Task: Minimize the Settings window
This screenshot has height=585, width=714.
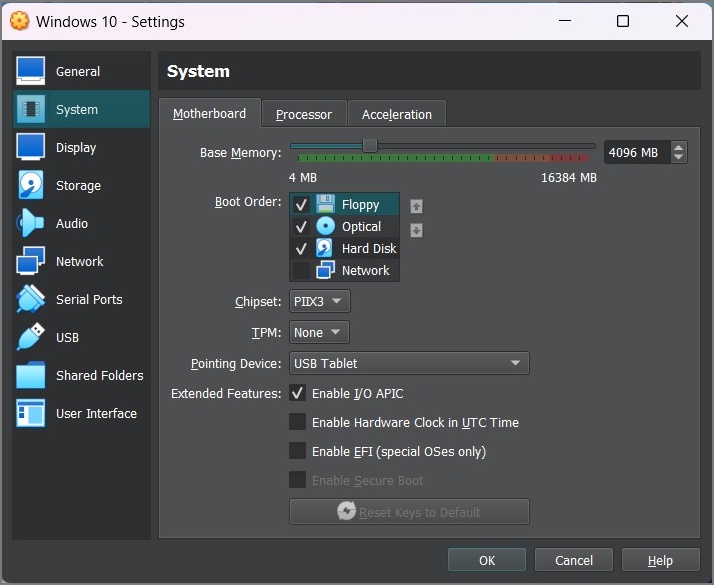Action: (565, 21)
